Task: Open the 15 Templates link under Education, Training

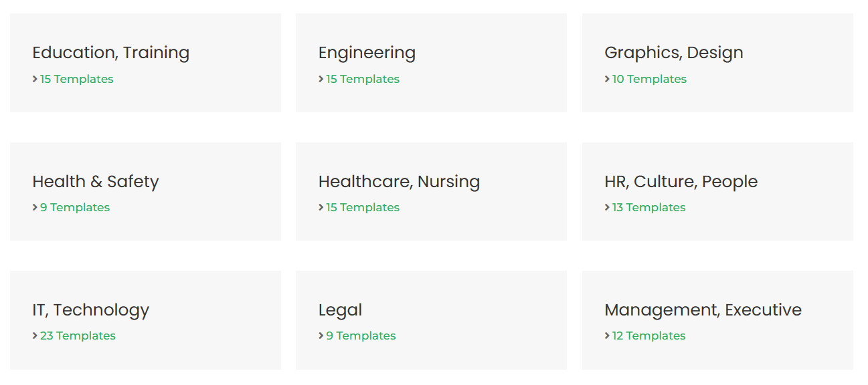Action: coord(77,79)
